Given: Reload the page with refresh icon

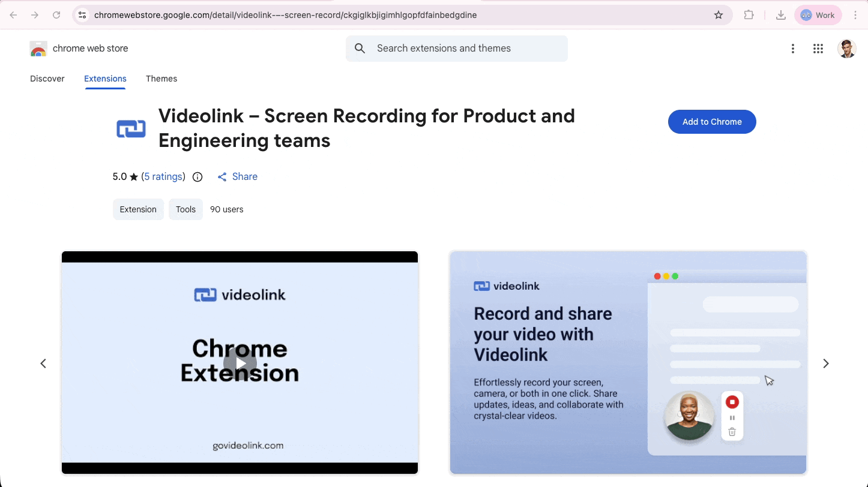Looking at the screenshot, I should coord(56,15).
